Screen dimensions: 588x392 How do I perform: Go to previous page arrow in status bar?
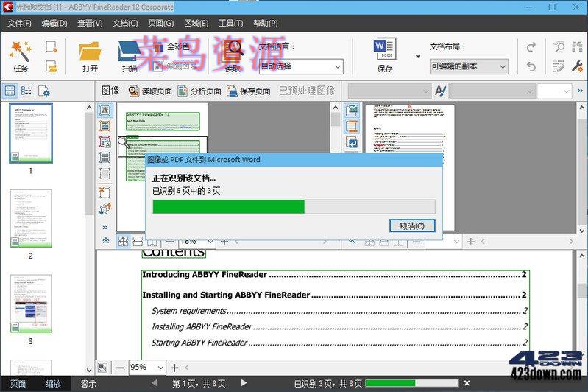[x=154, y=383]
